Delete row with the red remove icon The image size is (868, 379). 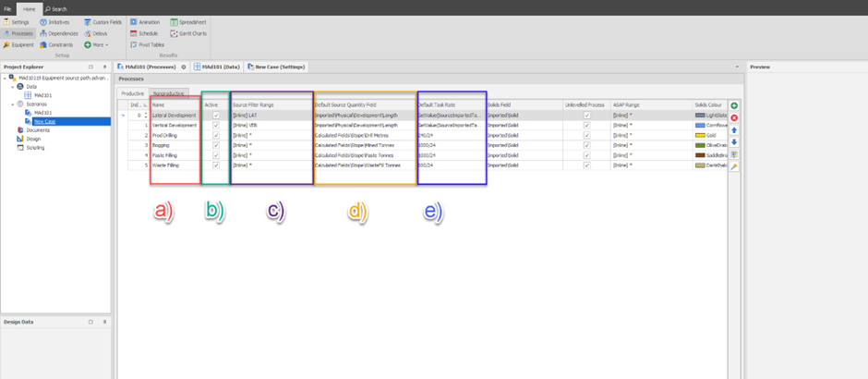pos(734,118)
